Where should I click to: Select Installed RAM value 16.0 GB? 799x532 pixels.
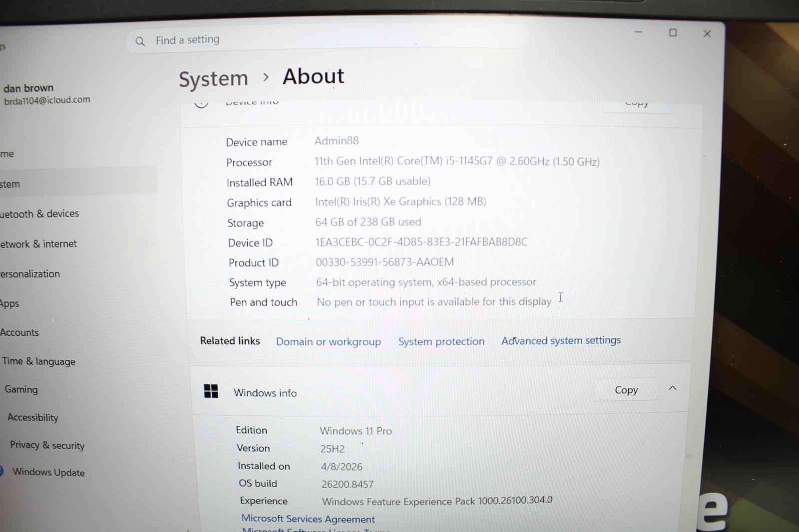point(373,181)
